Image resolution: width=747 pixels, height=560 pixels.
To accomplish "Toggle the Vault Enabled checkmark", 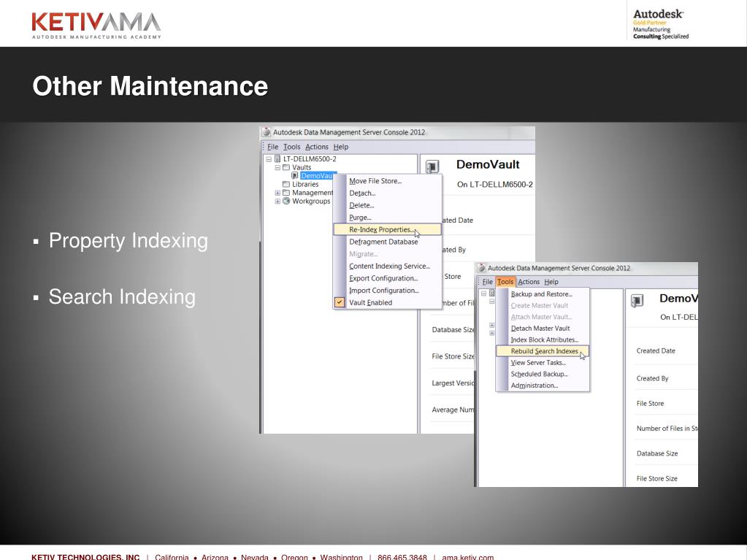I will click(340, 302).
